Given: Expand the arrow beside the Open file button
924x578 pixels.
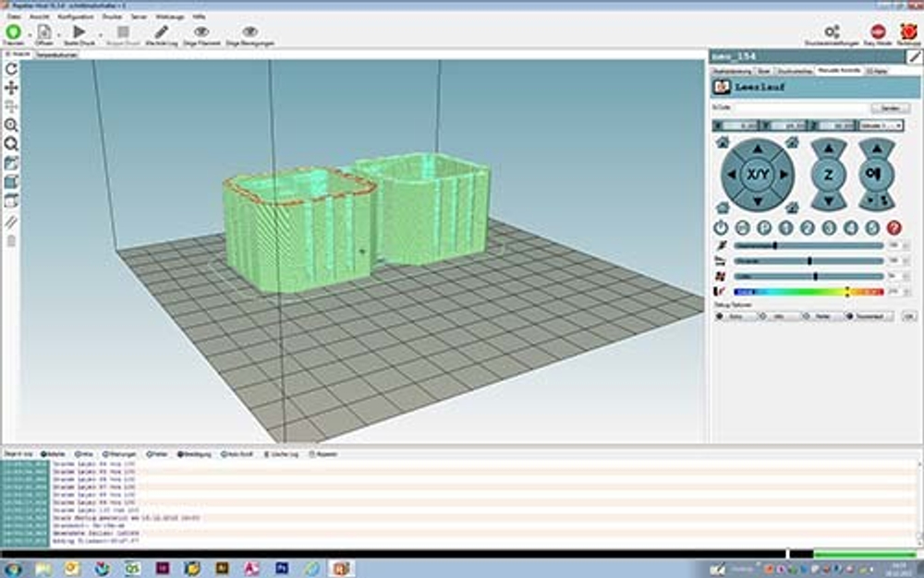Looking at the screenshot, I should [58, 33].
